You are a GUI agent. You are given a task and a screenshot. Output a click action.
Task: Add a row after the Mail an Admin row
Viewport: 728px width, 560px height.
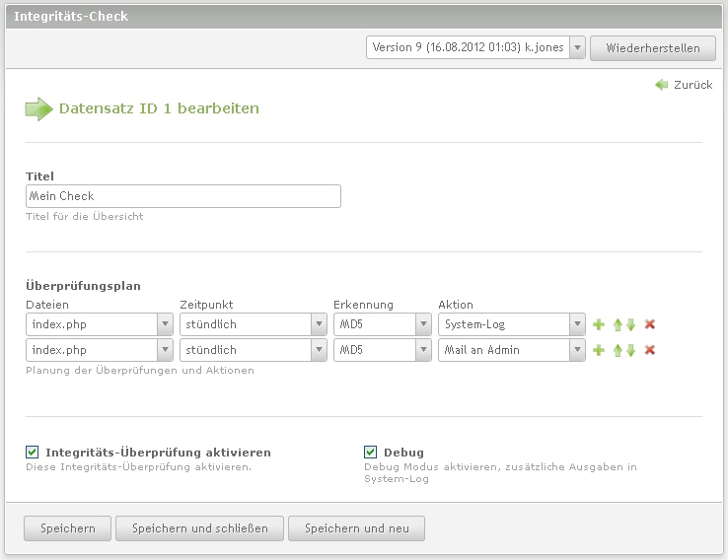[x=598, y=350]
